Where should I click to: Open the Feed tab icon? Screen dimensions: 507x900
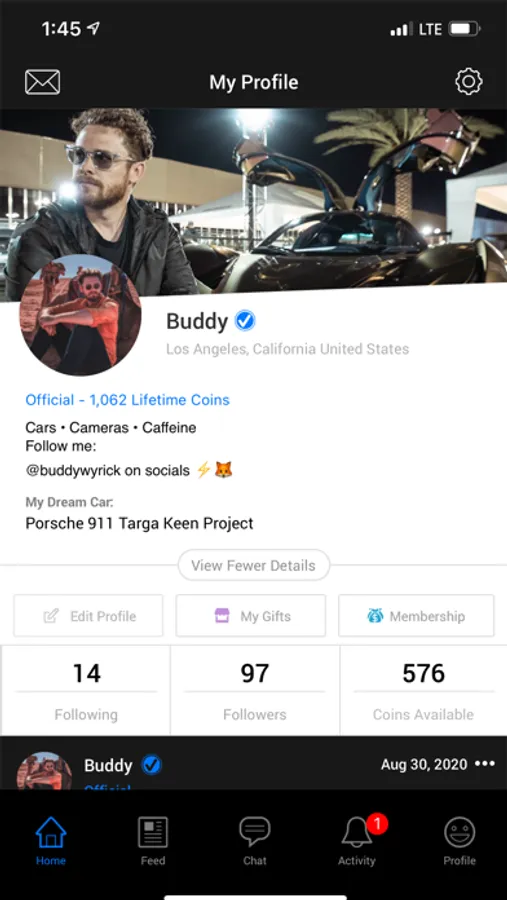pos(153,840)
